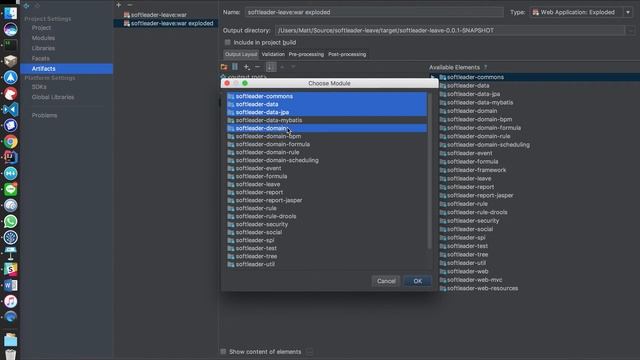Open Google Chrome from the dock
The width and height of the screenshot is (640, 360).
(x=11, y=142)
